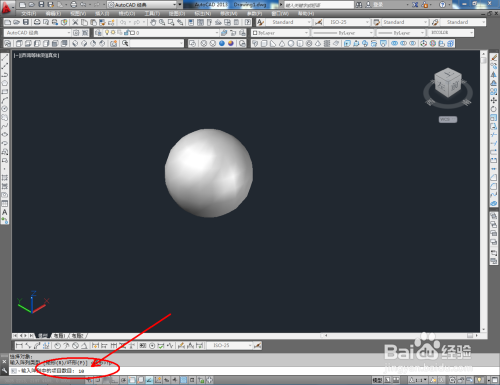The image size is (500, 385).
Task: Open the ByLayer color control dropdown
Action: tap(306, 33)
